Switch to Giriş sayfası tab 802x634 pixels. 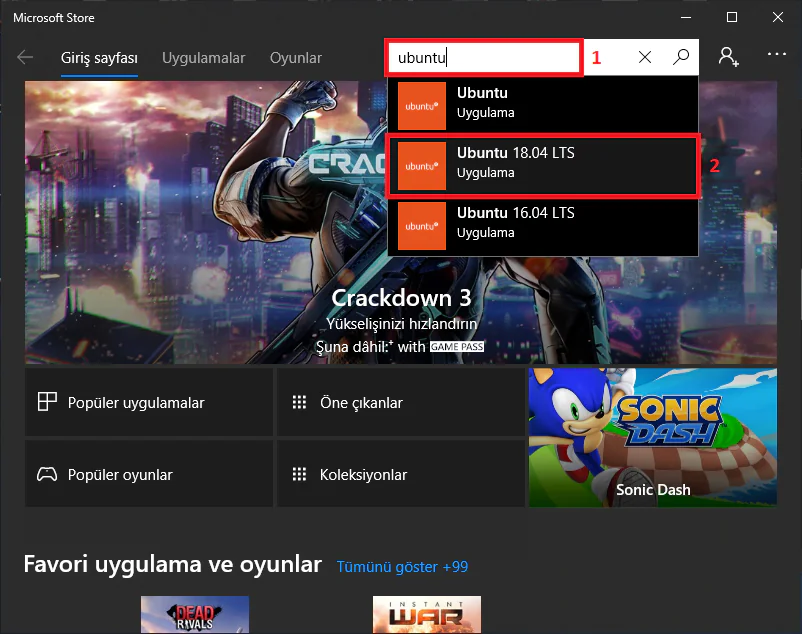coord(99,58)
